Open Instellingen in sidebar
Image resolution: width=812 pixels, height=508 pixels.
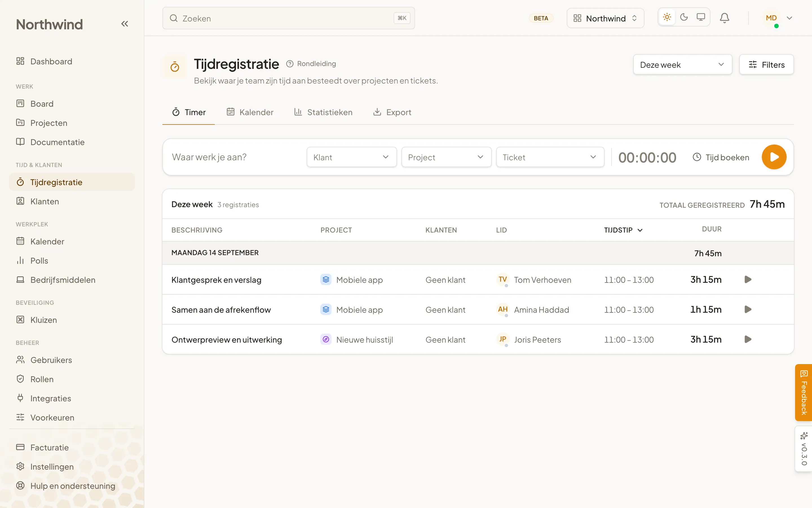[72, 467]
